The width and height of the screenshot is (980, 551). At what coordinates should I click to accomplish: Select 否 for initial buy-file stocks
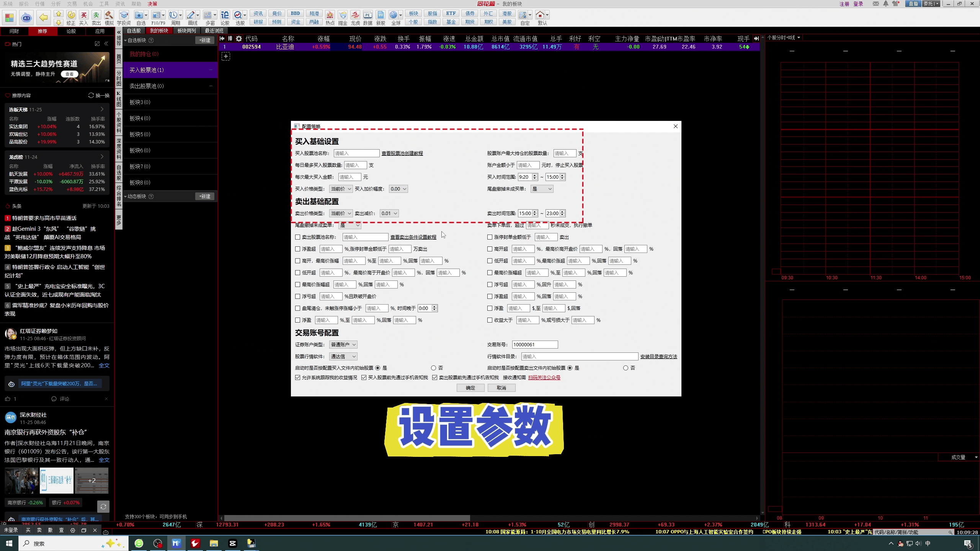pyautogui.click(x=433, y=368)
